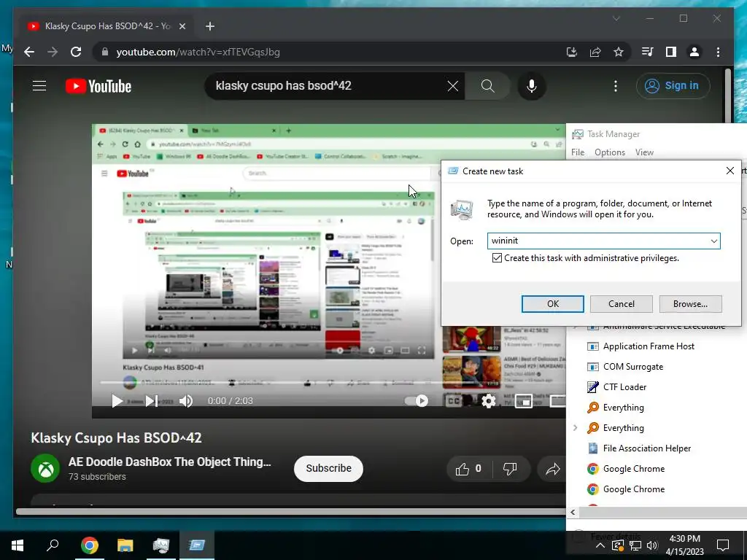Click the browser horizontal scrollbar
This screenshot has width=747, height=560.
(290, 512)
